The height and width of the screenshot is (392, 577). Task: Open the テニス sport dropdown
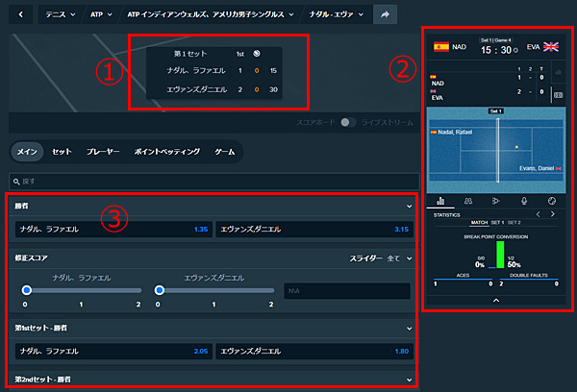click(x=64, y=15)
